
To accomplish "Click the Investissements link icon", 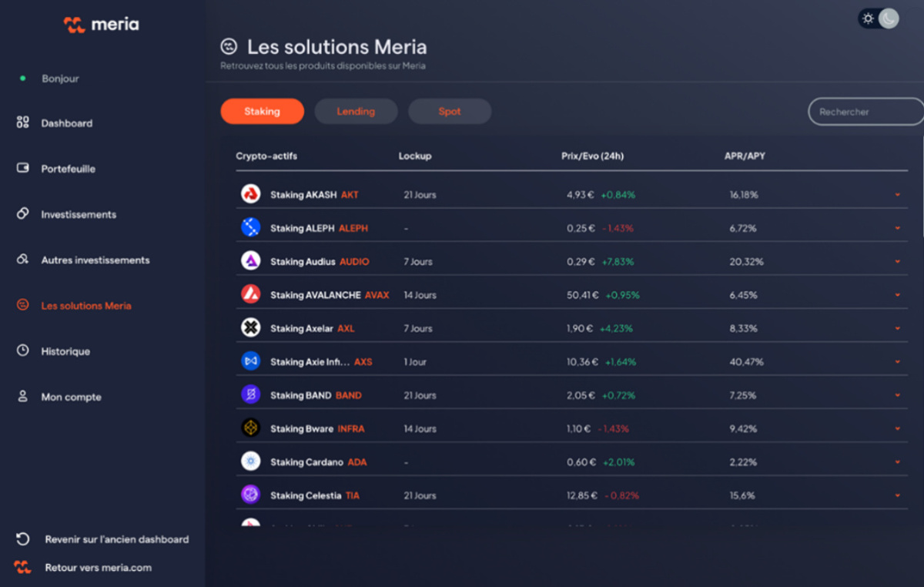I will pos(23,213).
